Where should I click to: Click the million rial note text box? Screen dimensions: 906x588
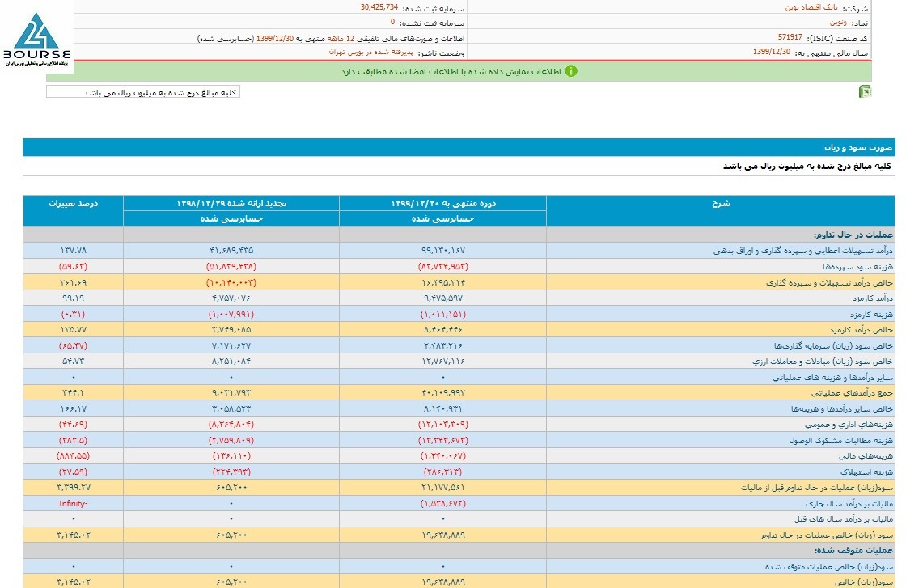click(x=143, y=92)
